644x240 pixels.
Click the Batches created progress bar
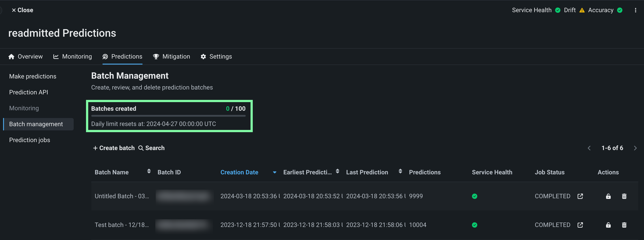168,116
